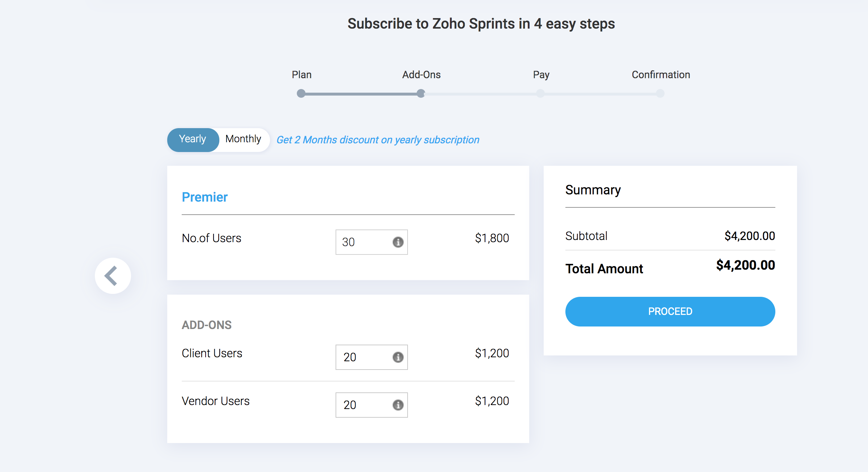Click the Subscribe to Zoho Sprints heading
This screenshot has height=472, width=868.
pyautogui.click(x=481, y=24)
